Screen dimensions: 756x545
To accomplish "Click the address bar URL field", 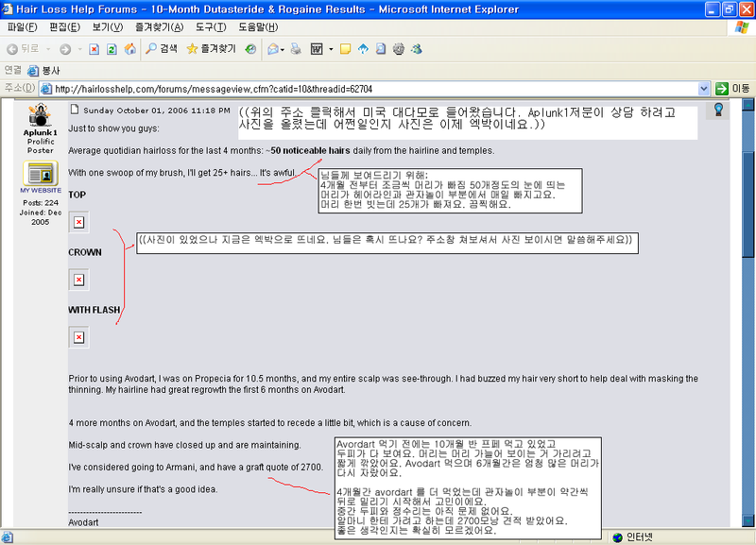I will [x=369, y=89].
